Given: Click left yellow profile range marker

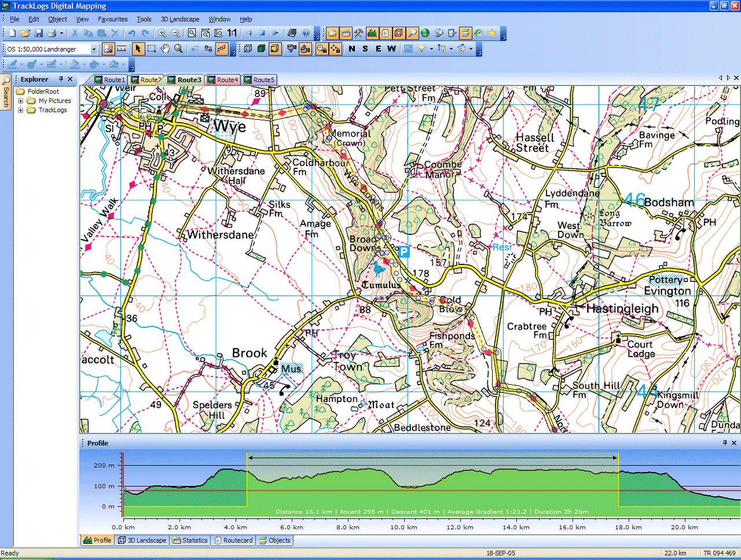Looking at the screenshot, I should pos(247,480).
